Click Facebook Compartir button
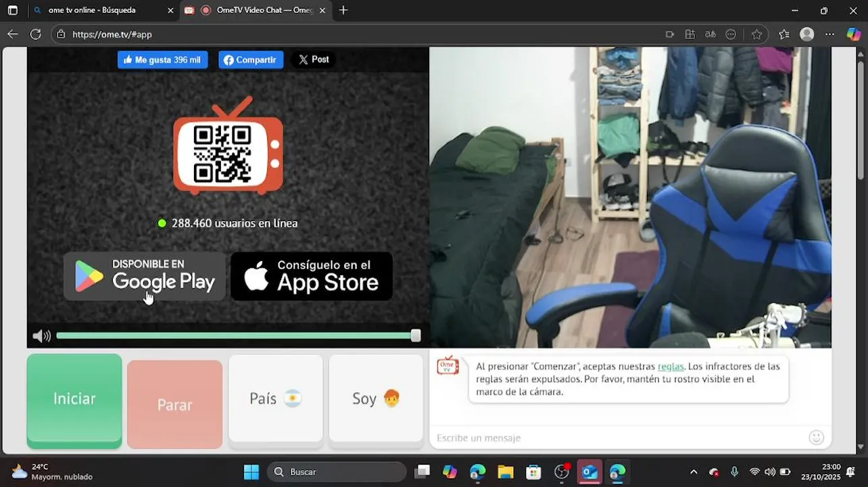Viewport: 868px width, 487px height. point(251,60)
